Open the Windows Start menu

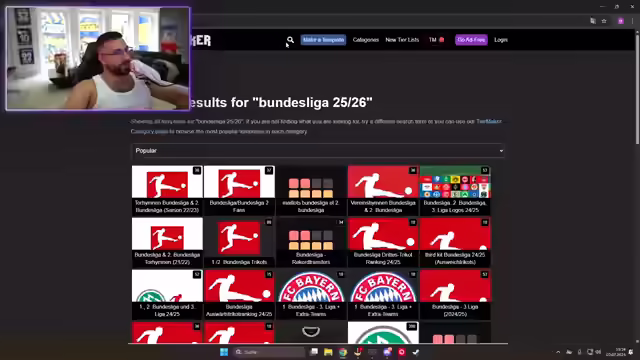(224, 352)
